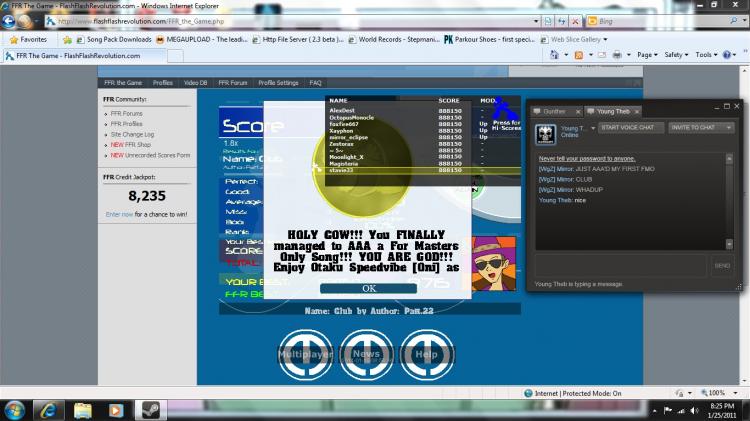Click the chat message input field
This screenshot has height=421, width=750.
[620, 266]
